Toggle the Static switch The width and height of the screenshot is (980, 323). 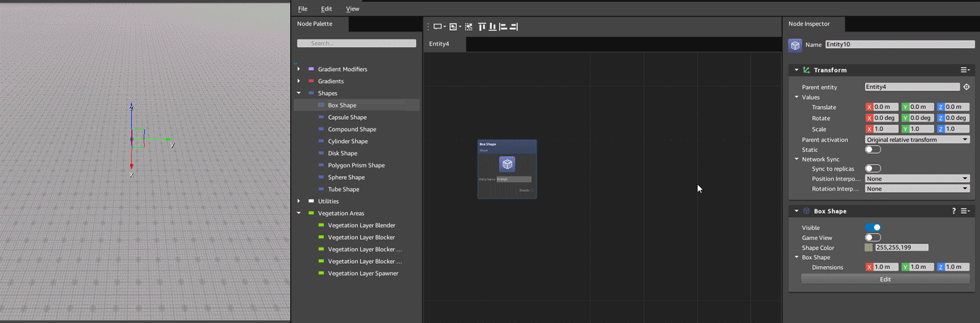[x=873, y=149]
